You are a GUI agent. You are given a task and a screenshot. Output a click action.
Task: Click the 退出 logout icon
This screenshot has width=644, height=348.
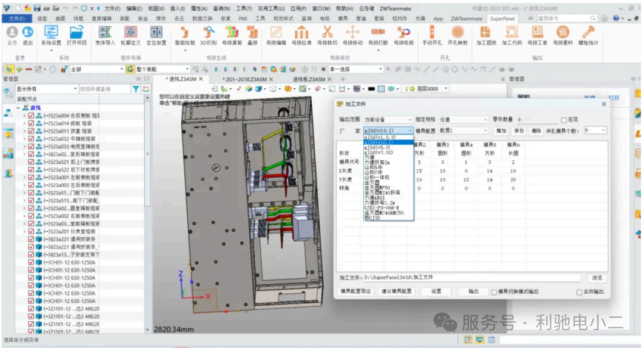point(27,36)
